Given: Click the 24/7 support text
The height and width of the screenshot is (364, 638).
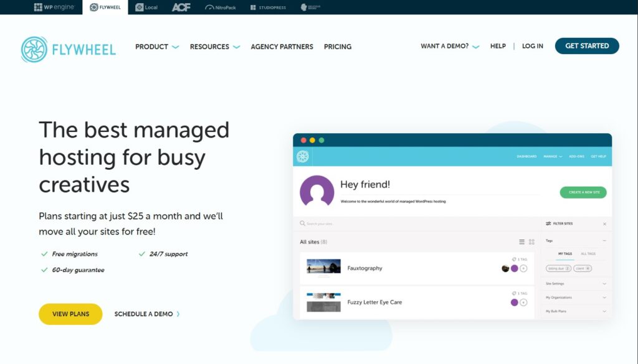Looking at the screenshot, I should click(168, 254).
